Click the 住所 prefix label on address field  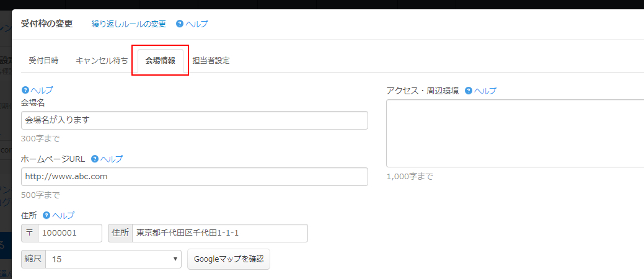(120, 233)
